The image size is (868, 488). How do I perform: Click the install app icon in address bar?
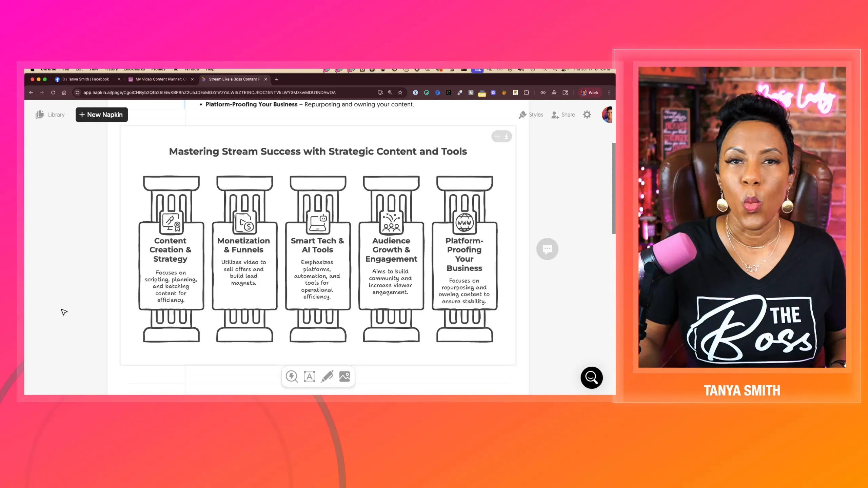tap(380, 93)
